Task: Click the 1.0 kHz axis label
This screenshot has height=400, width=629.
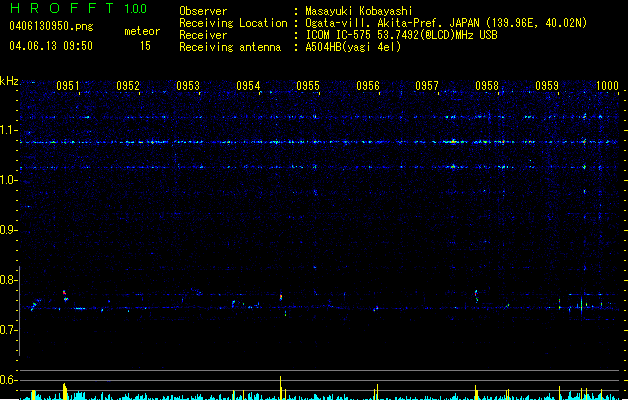Action: tap(8, 181)
